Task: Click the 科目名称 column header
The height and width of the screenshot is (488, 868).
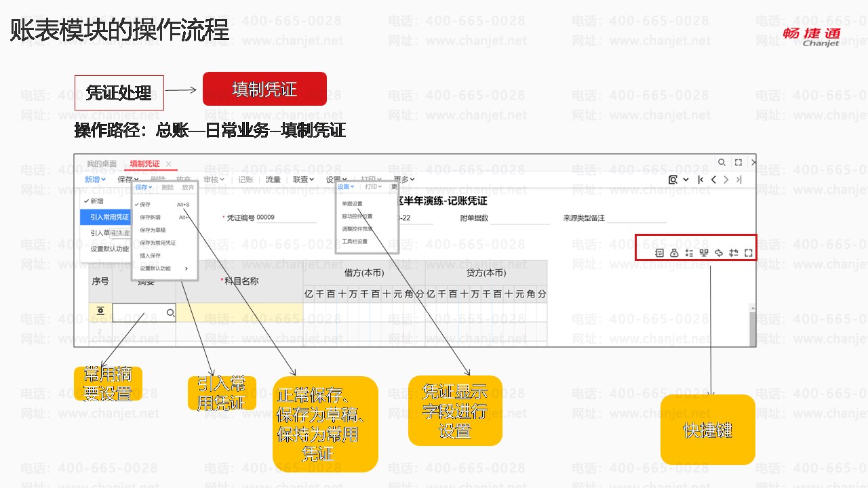Action: [x=239, y=281]
